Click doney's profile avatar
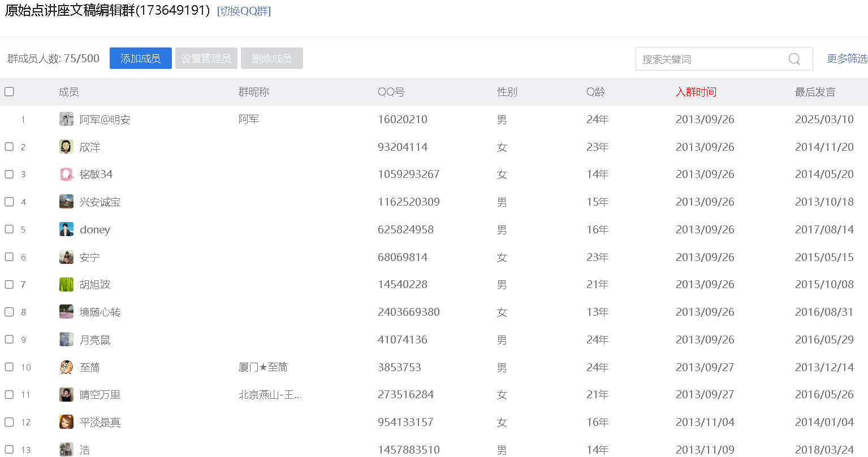The height and width of the screenshot is (457, 868). 66,229
